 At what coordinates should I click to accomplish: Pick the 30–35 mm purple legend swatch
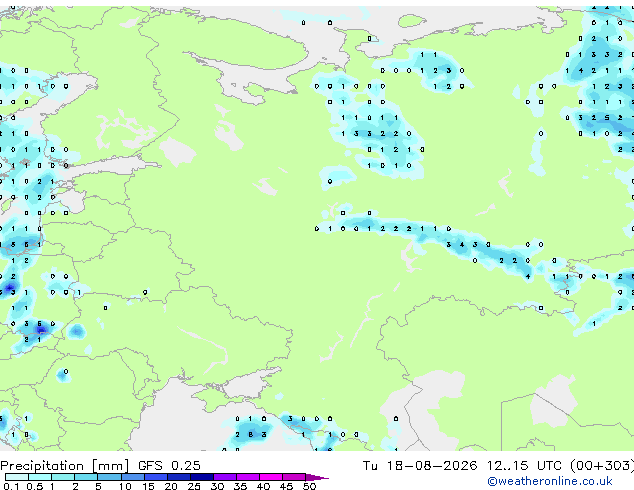(225, 477)
